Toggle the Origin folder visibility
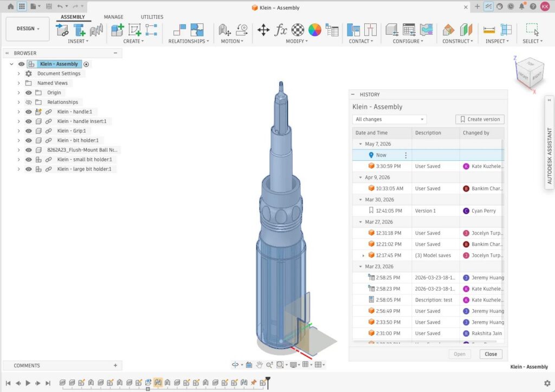 [x=29, y=93]
